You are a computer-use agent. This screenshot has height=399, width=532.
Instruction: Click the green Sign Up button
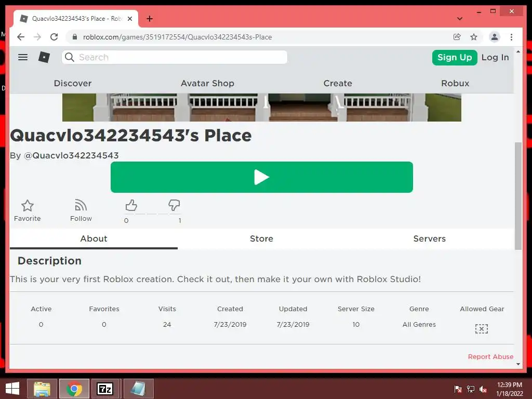[455, 57]
